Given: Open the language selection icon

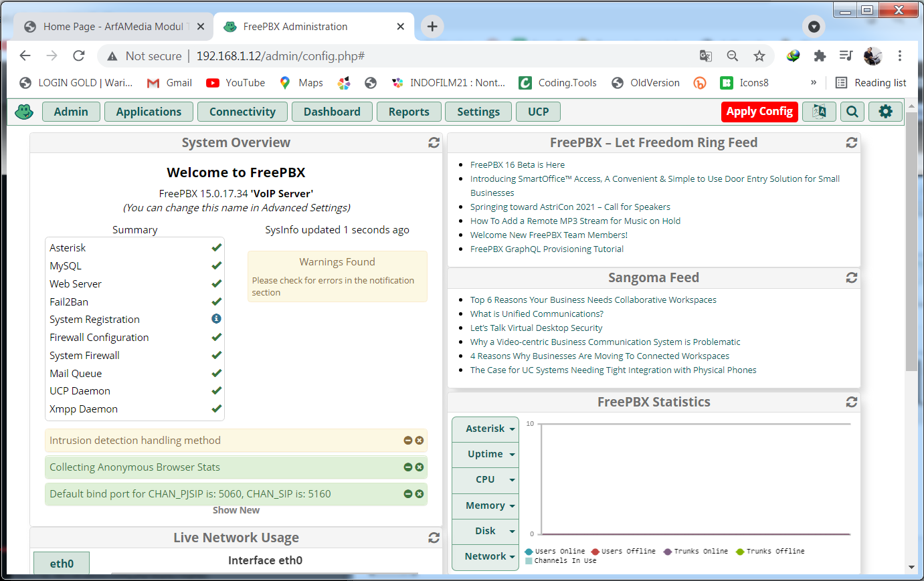Looking at the screenshot, I should coord(819,112).
